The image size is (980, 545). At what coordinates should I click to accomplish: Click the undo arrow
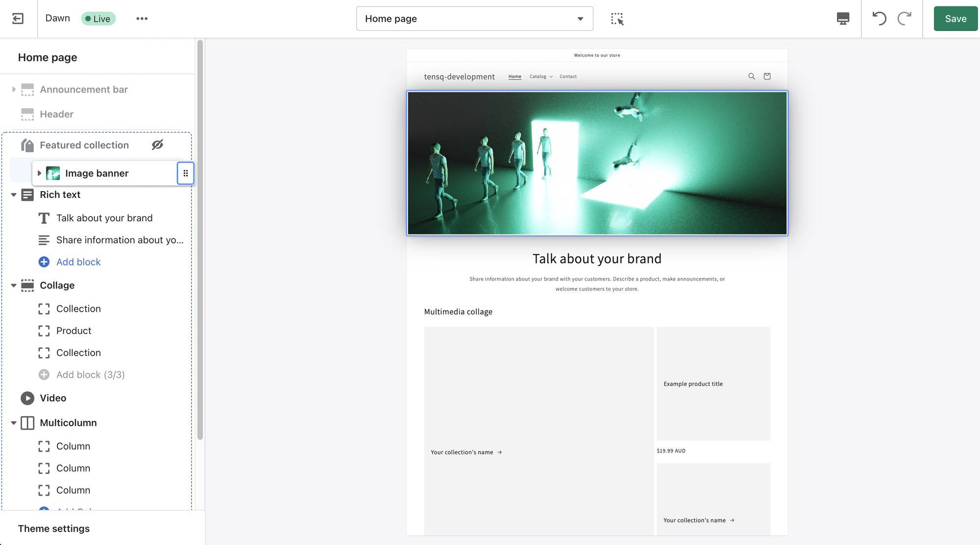(x=879, y=19)
